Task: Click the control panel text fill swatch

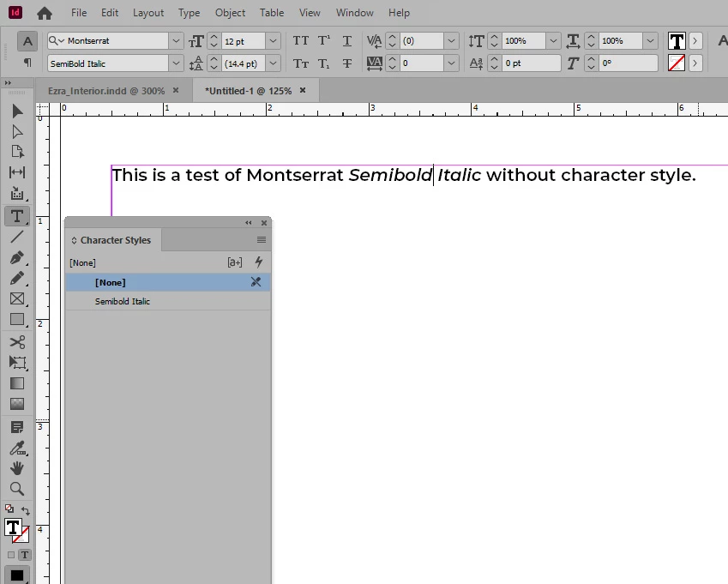Action: (x=677, y=41)
